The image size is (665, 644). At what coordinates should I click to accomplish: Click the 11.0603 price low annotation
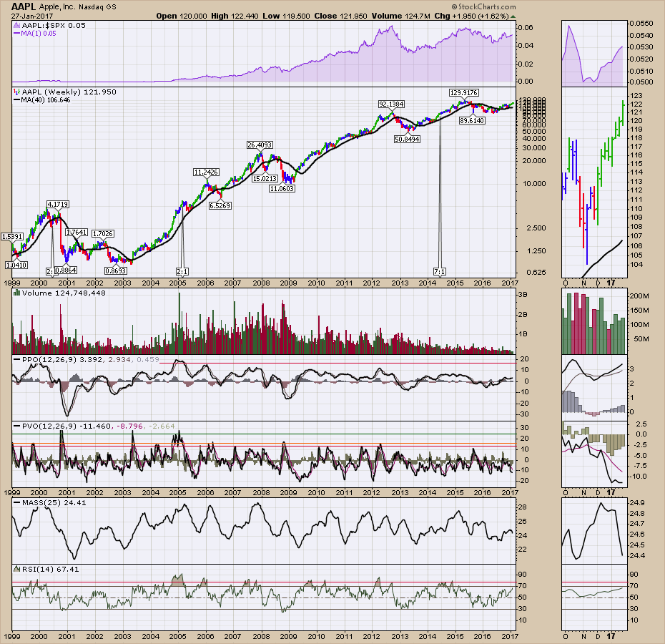point(282,188)
